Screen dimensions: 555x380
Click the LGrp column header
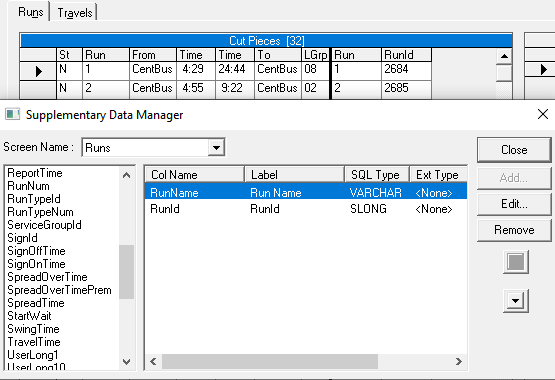coord(315,55)
